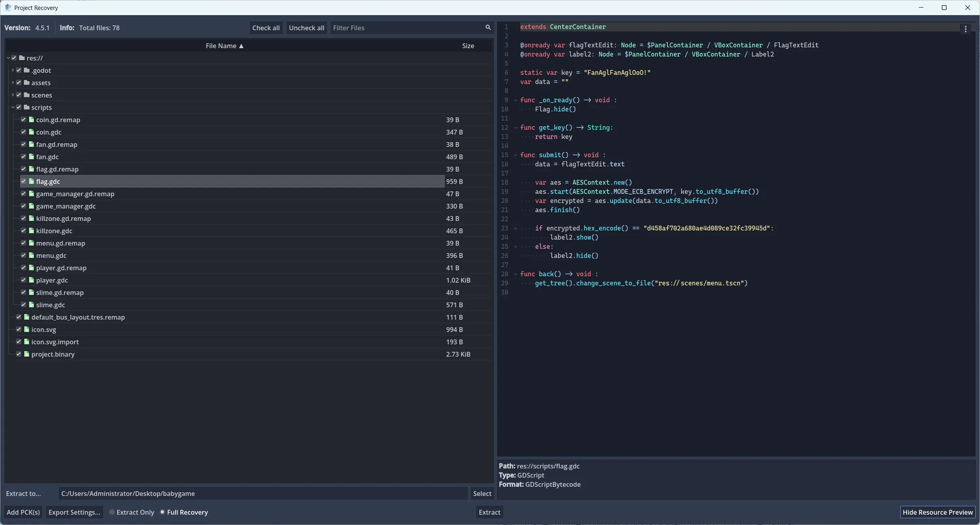Uncheck the player.gdc checkbox
The height and width of the screenshot is (525, 980).
[23, 280]
